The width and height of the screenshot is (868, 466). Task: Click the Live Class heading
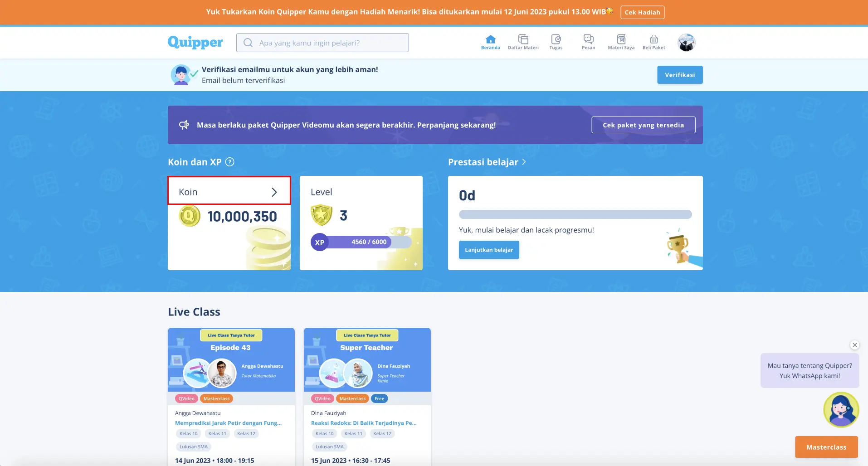click(194, 312)
